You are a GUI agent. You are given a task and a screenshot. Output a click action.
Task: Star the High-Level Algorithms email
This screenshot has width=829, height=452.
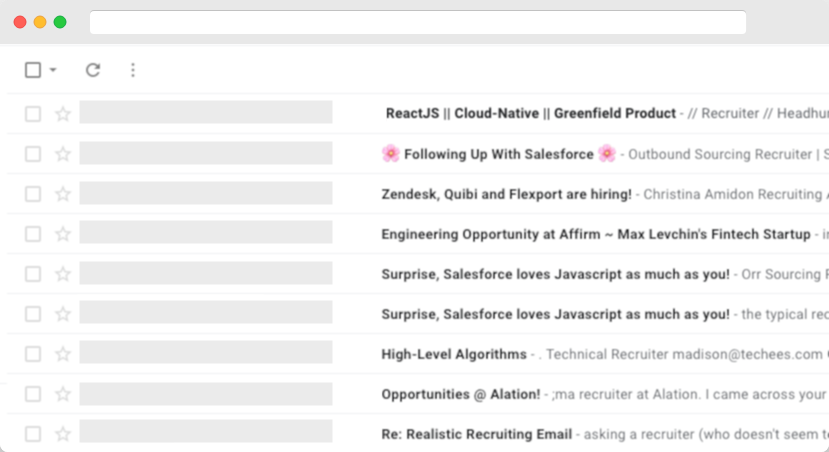[x=63, y=354]
